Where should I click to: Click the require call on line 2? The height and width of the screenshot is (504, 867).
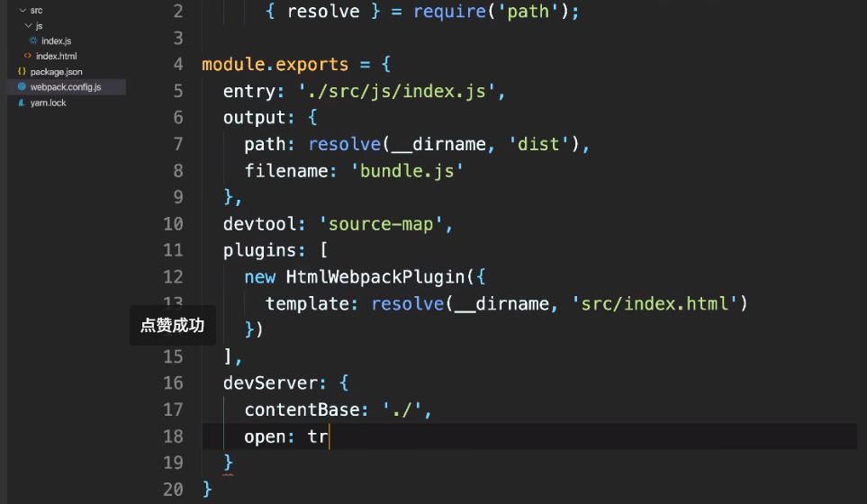(x=449, y=11)
